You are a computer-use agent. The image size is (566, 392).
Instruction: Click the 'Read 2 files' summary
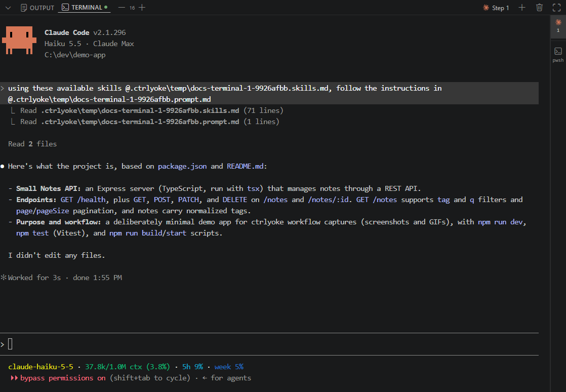click(32, 144)
